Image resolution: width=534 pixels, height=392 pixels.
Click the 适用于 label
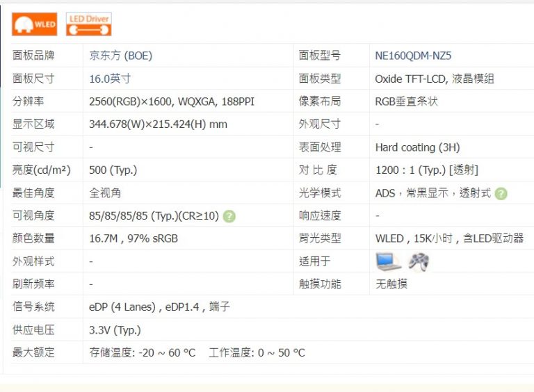pyautogui.click(x=314, y=261)
